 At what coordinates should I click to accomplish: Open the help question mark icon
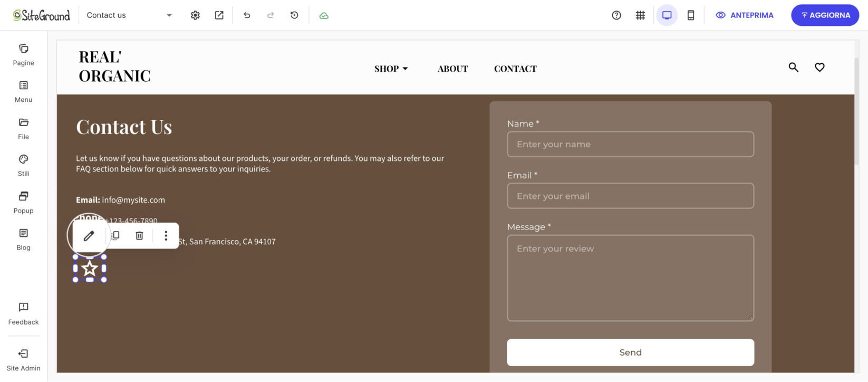[616, 15]
